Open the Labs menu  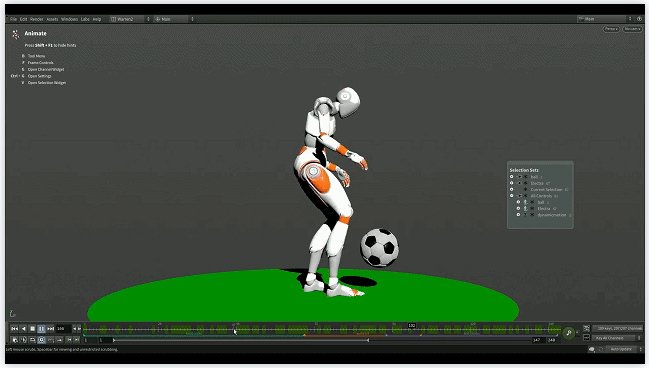85,19
